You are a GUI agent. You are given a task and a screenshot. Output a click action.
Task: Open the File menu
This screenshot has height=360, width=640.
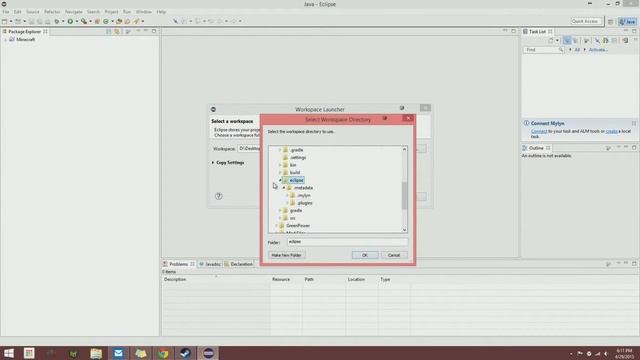click(6, 12)
